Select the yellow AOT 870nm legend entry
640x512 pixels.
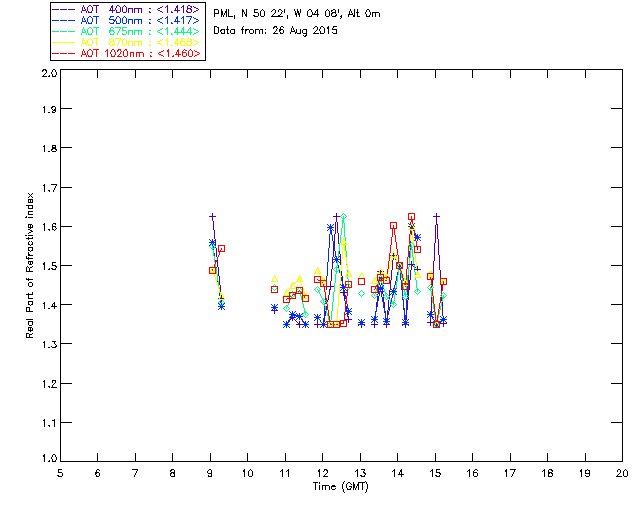tap(126, 42)
